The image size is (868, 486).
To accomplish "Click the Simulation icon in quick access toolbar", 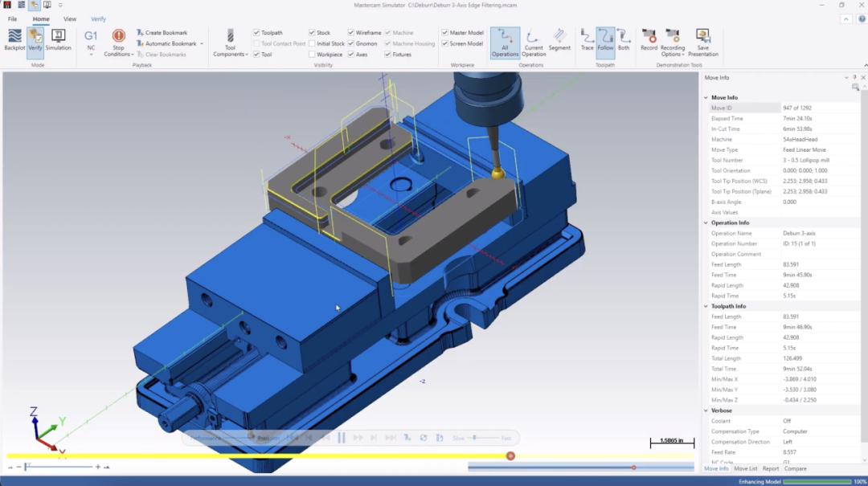I will point(47,5).
